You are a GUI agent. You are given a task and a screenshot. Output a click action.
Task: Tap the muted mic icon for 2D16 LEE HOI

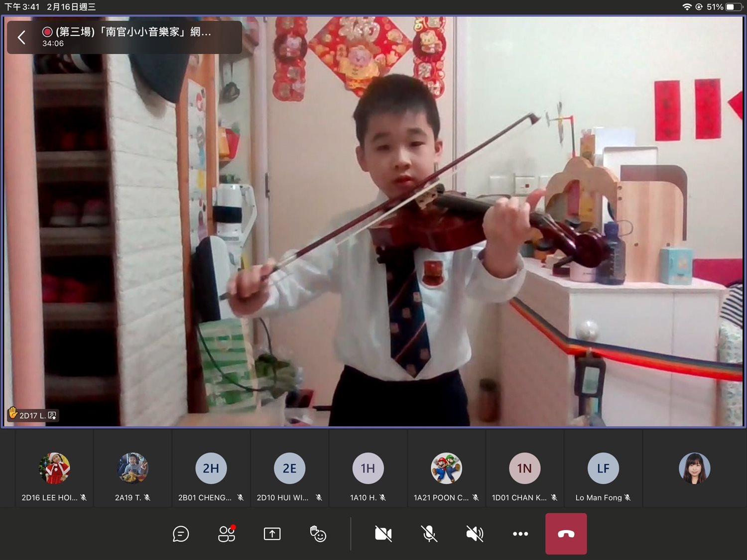[x=84, y=498]
